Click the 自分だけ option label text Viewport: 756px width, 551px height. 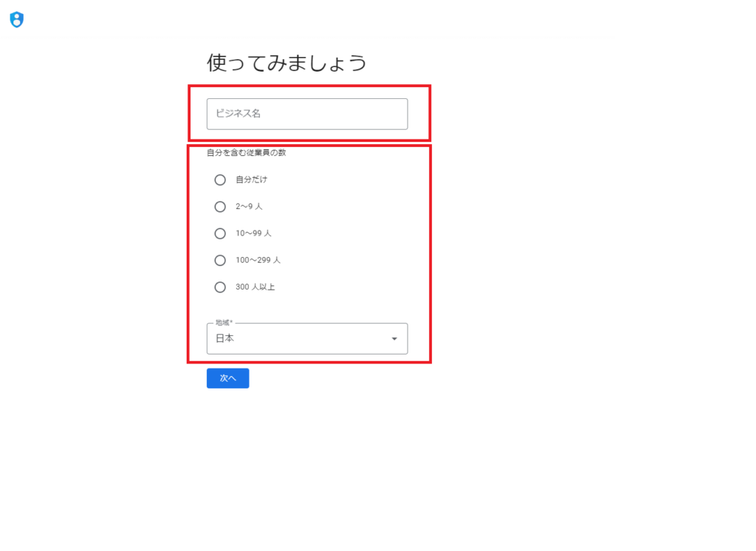click(251, 180)
